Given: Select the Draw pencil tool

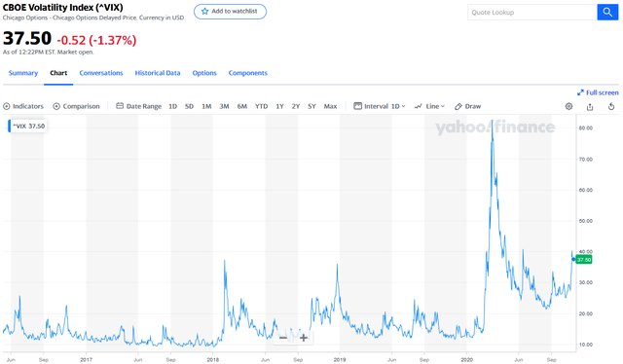Looking at the screenshot, I should point(467,106).
